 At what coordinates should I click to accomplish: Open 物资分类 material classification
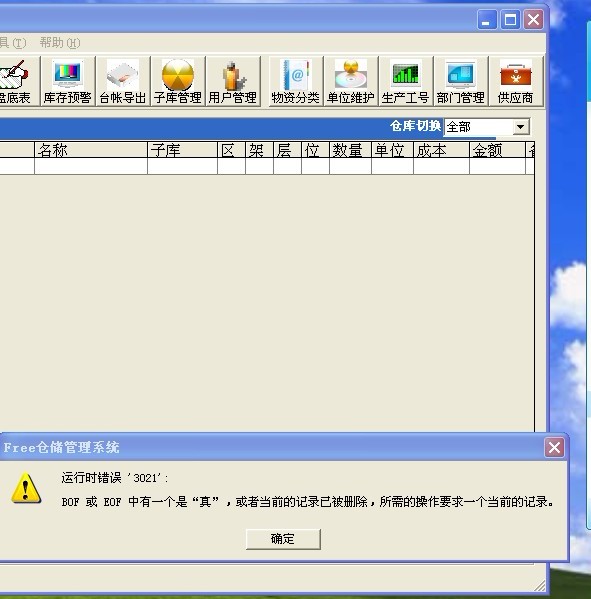click(x=296, y=81)
